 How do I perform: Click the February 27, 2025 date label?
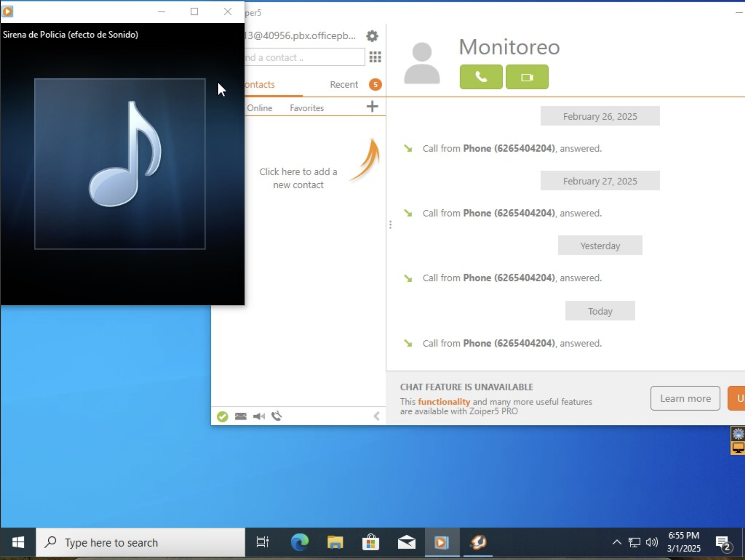[600, 181]
